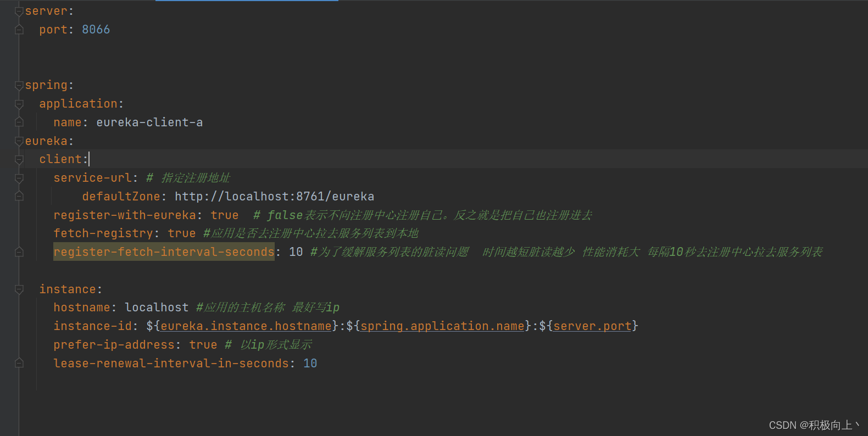Click the eureka-client-a value
This screenshot has width=868, height=436.
[149, 122]
